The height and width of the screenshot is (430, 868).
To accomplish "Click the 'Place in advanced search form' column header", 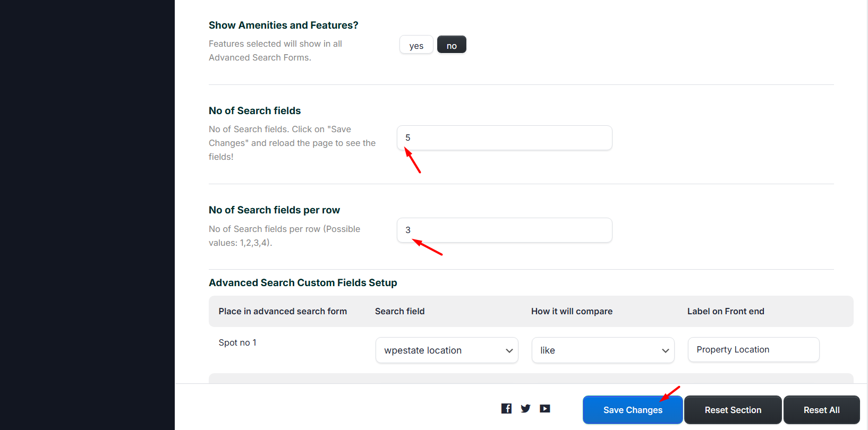I will (283, 312).
